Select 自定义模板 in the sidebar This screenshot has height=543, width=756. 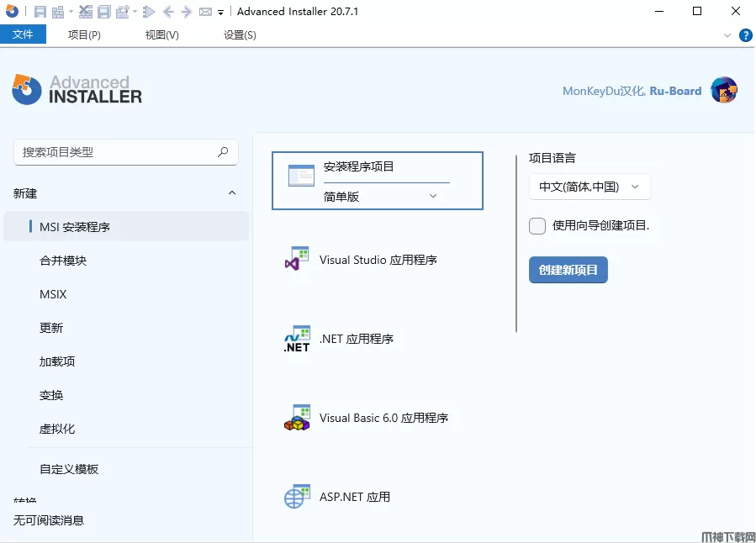coord(69,469)
